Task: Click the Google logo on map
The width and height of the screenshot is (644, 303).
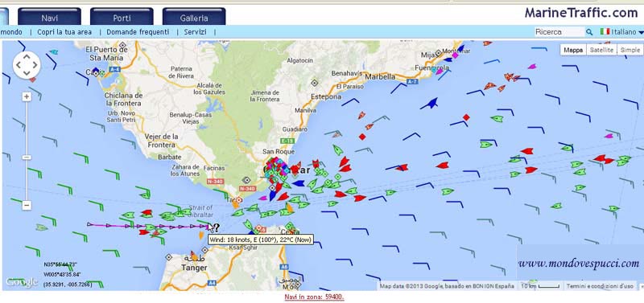Action: 22,282
